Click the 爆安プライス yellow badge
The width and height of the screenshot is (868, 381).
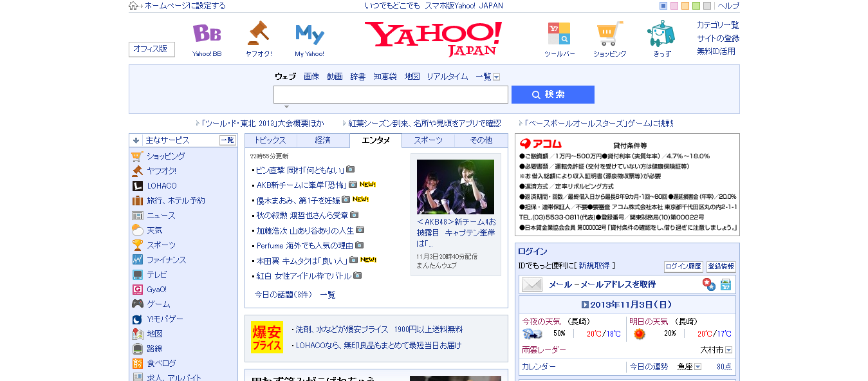click(x=267, y=337)
